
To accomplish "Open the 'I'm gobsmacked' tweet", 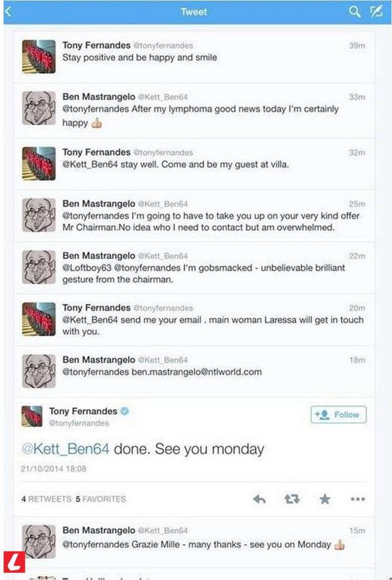I will tap(194, 268).
